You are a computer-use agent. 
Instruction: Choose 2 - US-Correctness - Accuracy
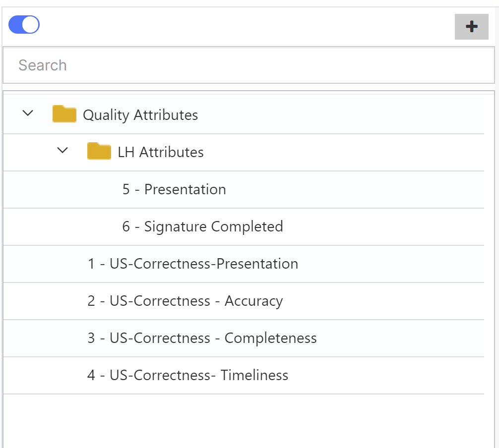[x=185, y=301]
